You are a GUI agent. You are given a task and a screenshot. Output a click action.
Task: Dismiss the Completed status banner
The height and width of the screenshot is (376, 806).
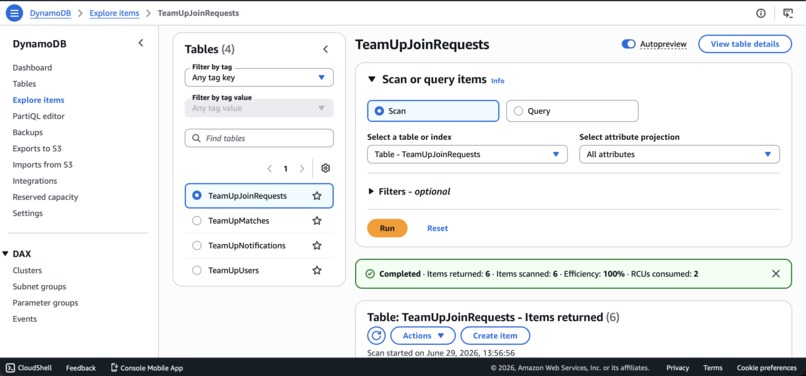tap(776, 274)
